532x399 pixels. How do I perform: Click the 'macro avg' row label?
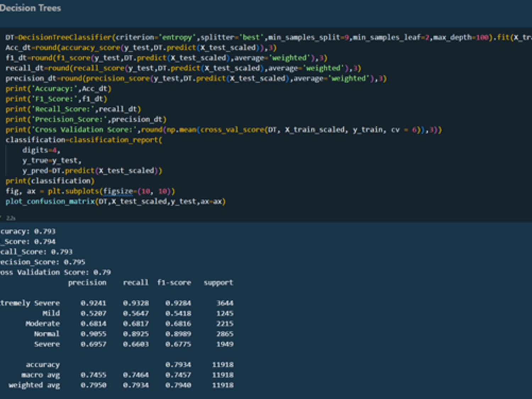point(40,375)
